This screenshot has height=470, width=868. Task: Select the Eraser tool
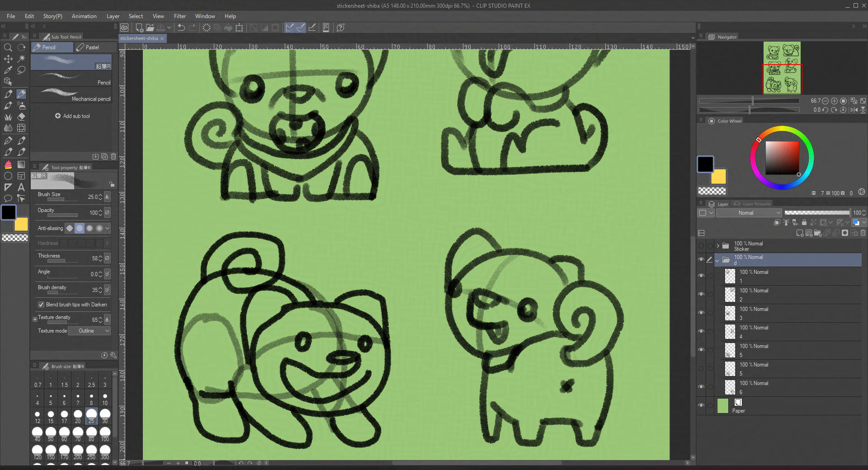(21, 117)
